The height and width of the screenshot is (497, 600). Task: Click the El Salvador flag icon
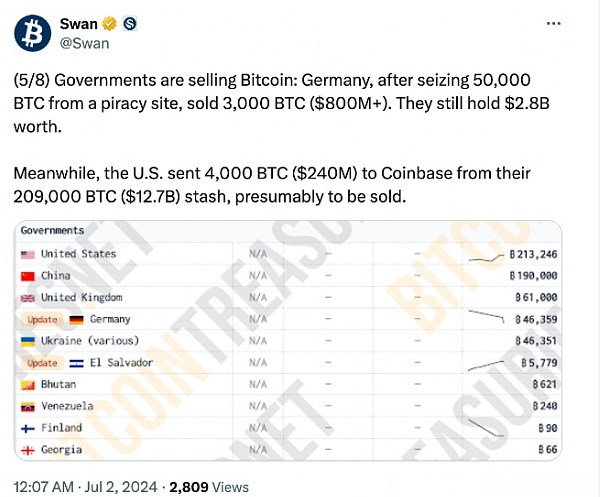76,363
